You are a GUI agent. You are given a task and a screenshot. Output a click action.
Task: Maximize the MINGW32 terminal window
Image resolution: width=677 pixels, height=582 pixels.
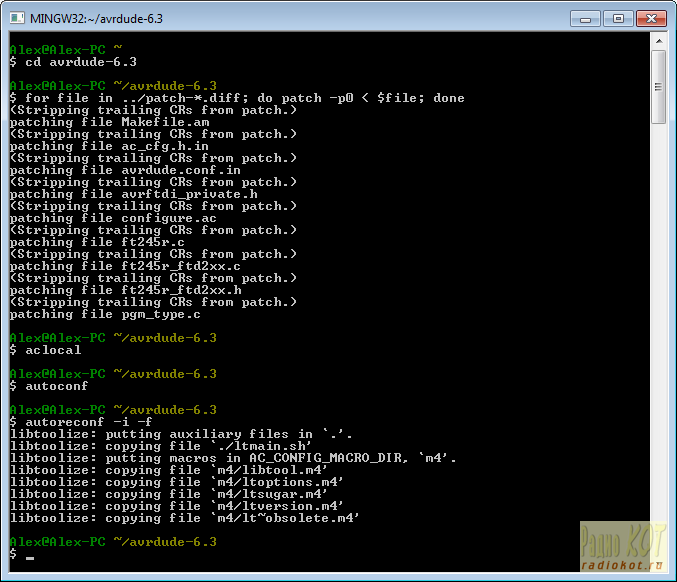pyautogui.click(x=616, y=18)
